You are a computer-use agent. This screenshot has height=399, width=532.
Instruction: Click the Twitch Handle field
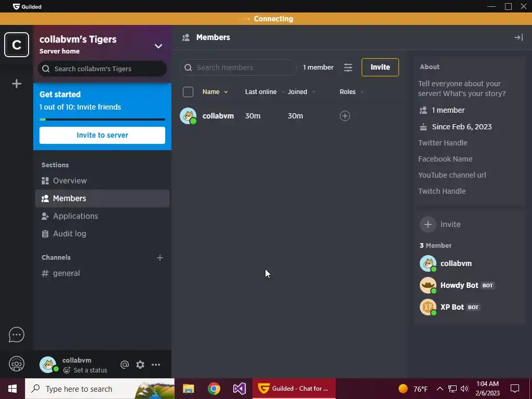pyautogui.click(x=442, y=191)
